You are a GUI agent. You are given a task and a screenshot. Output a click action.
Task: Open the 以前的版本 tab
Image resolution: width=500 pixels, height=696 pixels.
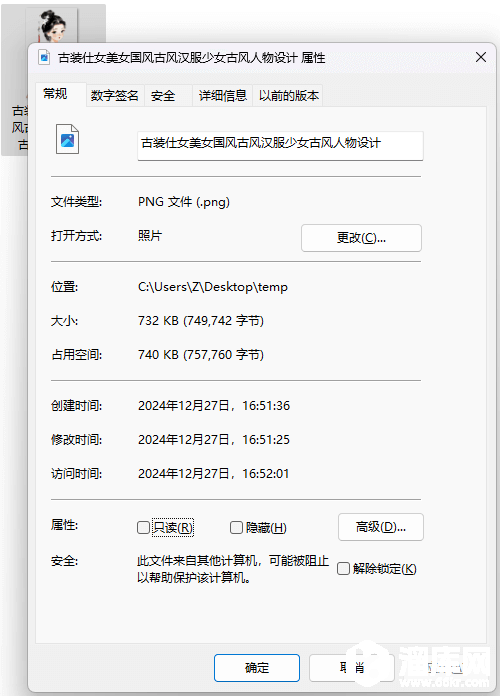[289, 95]
